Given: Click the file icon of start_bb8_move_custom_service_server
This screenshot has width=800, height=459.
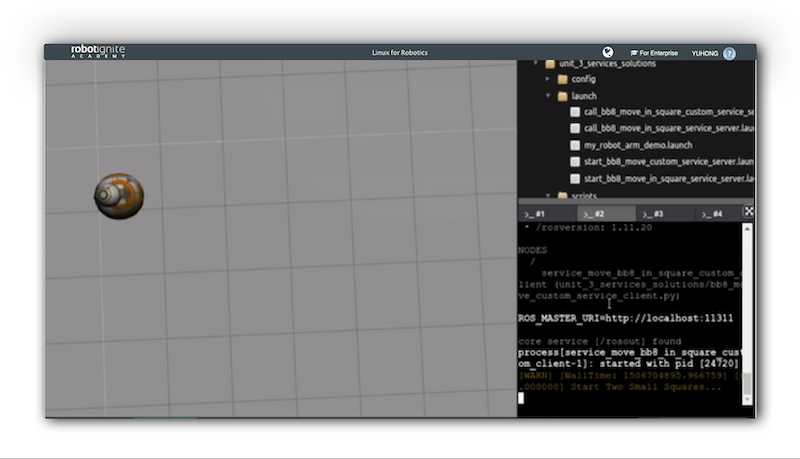Looking at the screenshot, I should [575, 162].
